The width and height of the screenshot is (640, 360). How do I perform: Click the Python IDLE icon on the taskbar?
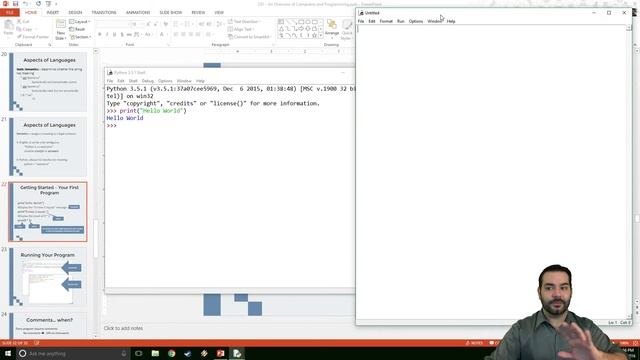[237, 353]
